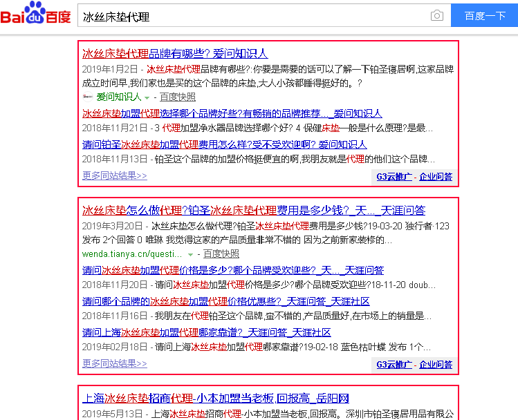Click snippet text dated 2019年1月2日
Screen dimensions: 518x420
[x=268, y=76]
